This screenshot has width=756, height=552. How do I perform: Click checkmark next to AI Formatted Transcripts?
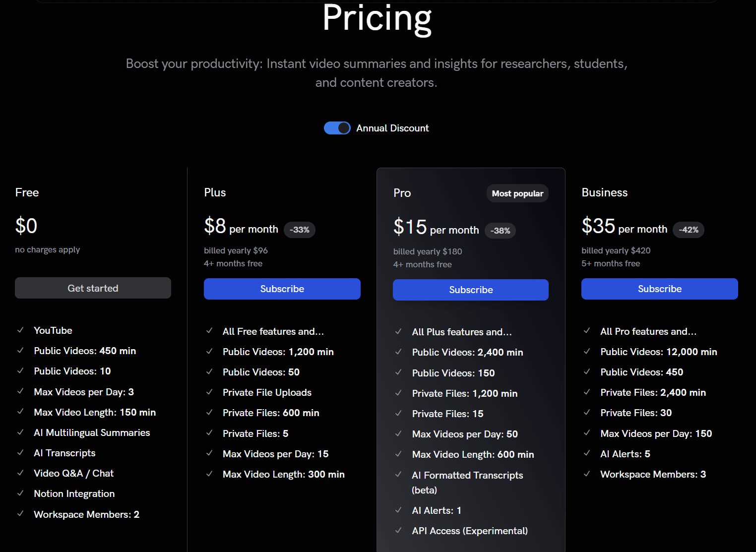tap(398, 475)
